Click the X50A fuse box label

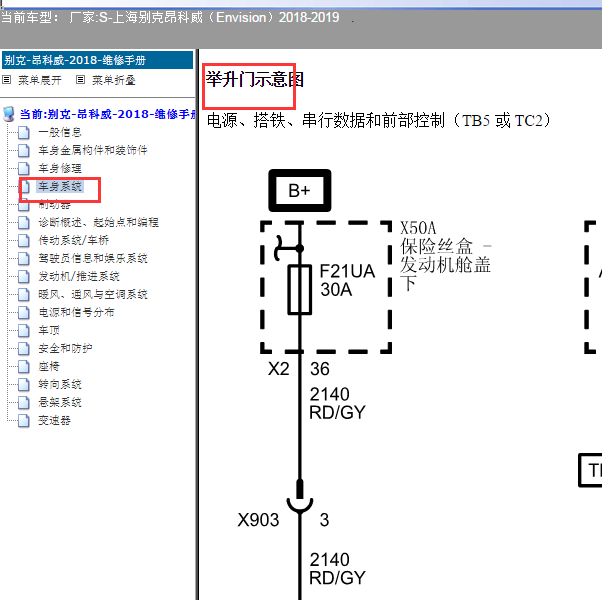point(445,256)
